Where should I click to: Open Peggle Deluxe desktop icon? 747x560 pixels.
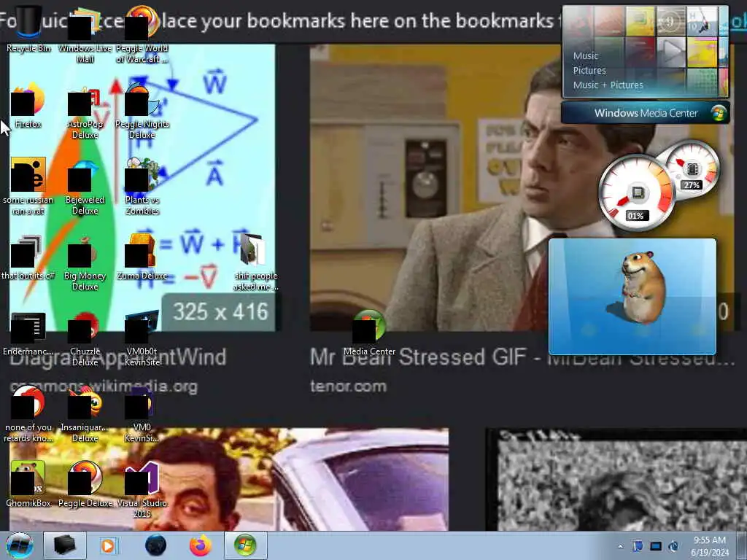[85, 484]
